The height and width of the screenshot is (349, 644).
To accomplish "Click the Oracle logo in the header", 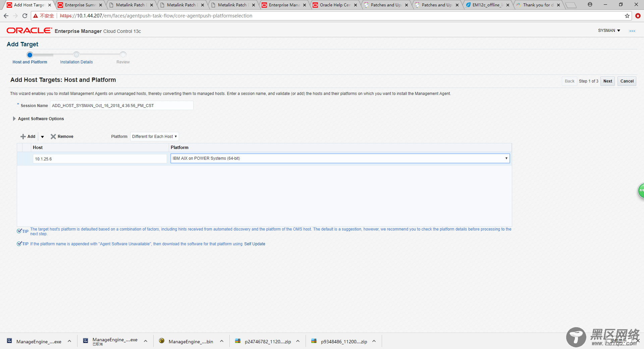I will 29,31.
